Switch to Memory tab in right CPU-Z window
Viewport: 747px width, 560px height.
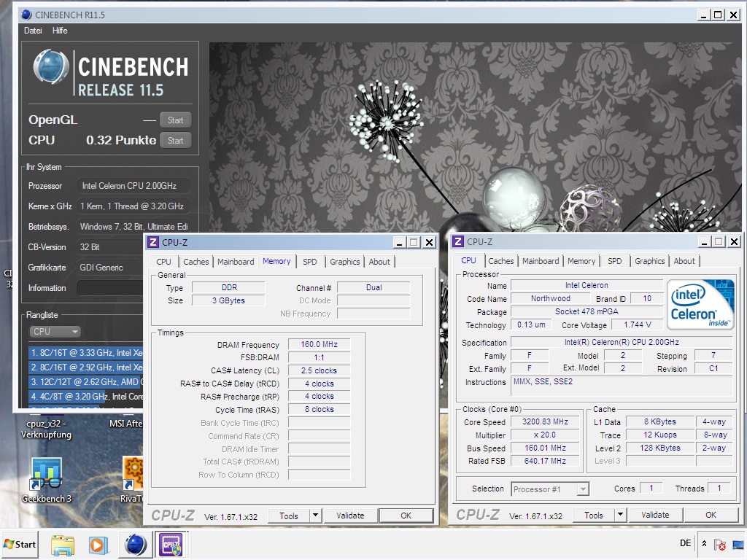click(581, 262)
